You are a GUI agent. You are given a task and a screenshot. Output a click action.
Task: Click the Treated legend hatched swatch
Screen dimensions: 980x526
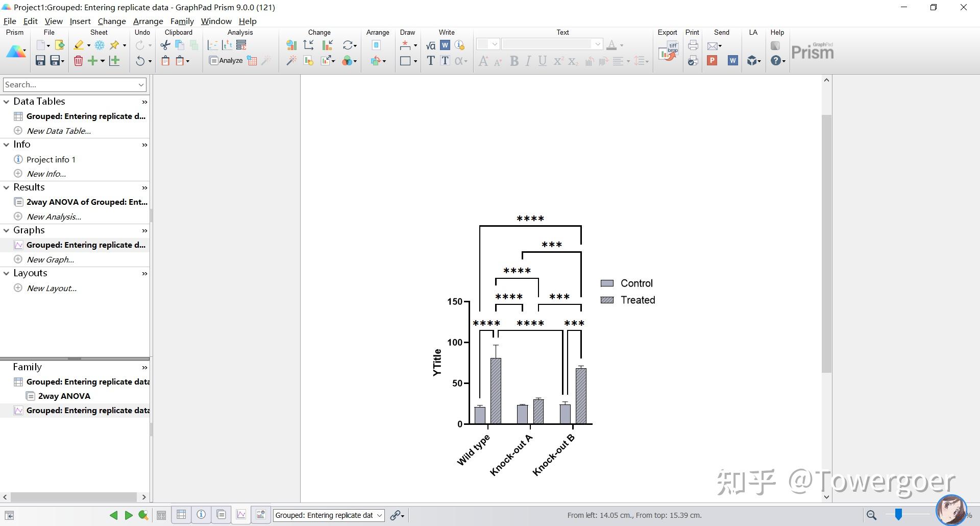pyautogui.click(x=607, y=300)
